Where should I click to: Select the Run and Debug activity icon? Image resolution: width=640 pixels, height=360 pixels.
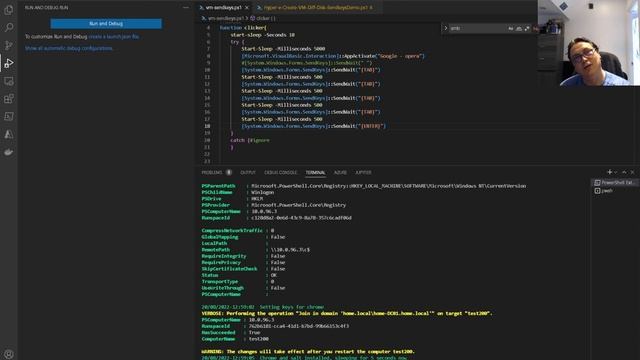(9, 63)
